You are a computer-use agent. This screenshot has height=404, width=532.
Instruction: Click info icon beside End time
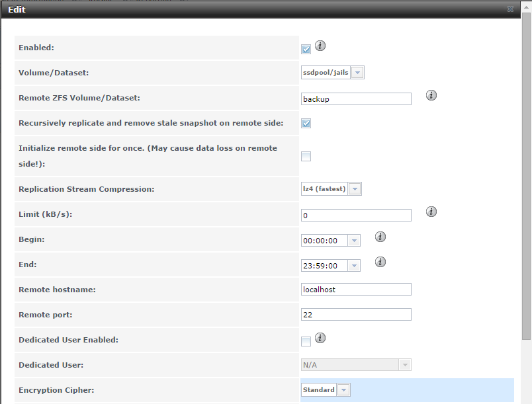pos(380,262)
